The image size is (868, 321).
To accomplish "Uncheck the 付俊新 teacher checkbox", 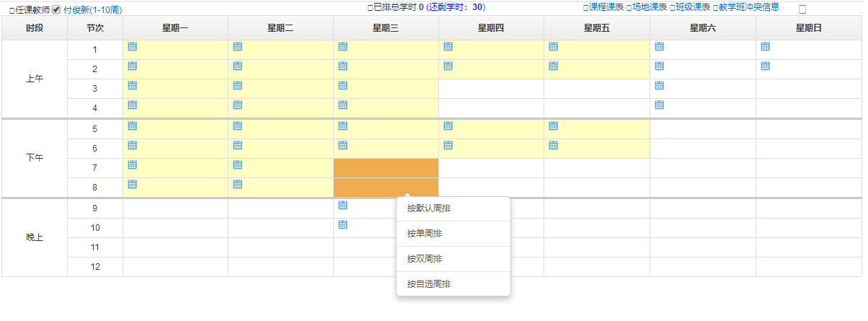I will coord(56,9).
